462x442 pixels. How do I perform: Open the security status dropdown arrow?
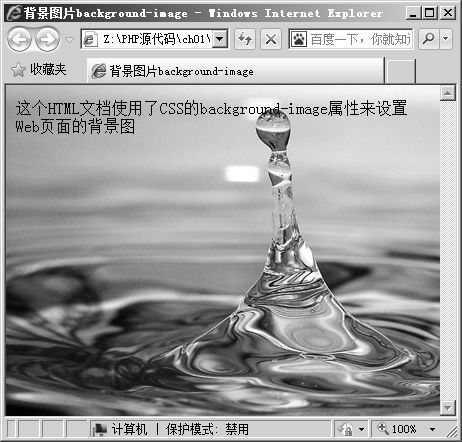[x=361, y=429]
